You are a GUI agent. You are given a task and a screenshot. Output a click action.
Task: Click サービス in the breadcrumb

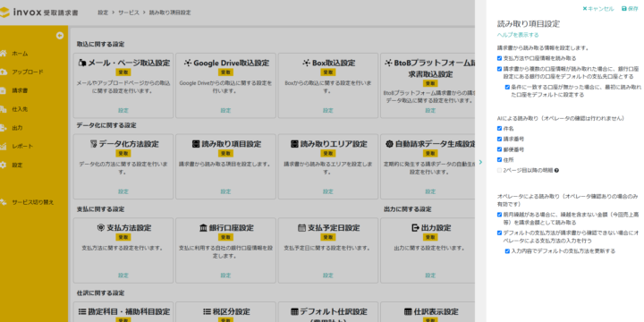point(129,13)
